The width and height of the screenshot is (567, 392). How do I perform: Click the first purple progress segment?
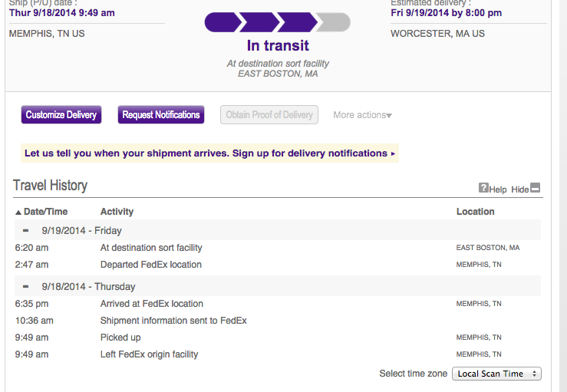[x=222, y=22]
